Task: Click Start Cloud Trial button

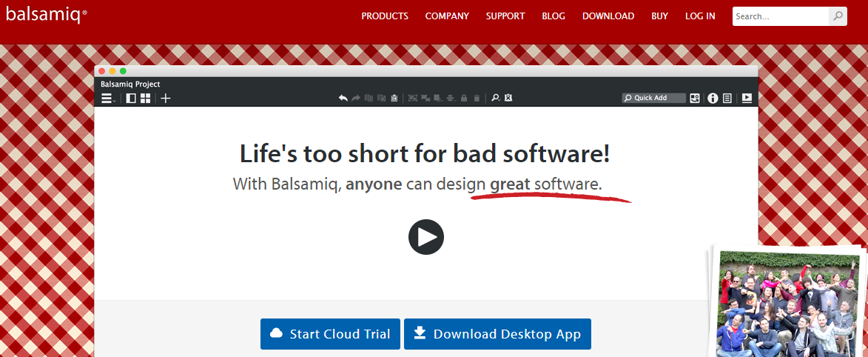Action: [x=330, y=334]
